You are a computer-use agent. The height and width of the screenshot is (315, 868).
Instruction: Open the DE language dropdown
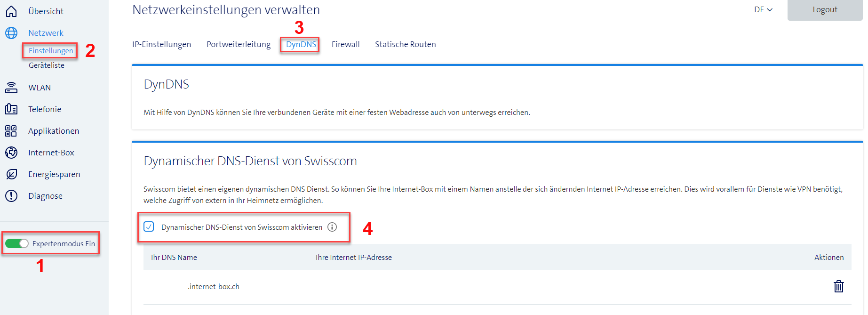tap(763, 10)
